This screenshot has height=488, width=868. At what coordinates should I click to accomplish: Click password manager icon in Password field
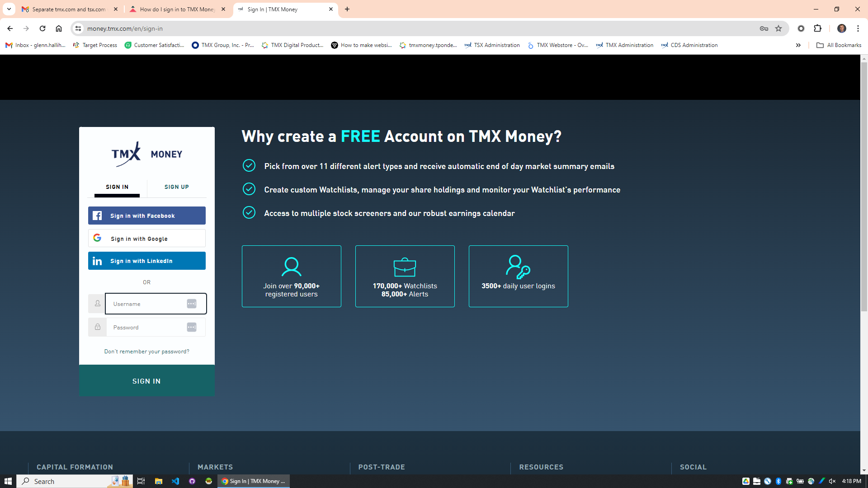pos(192,327)
